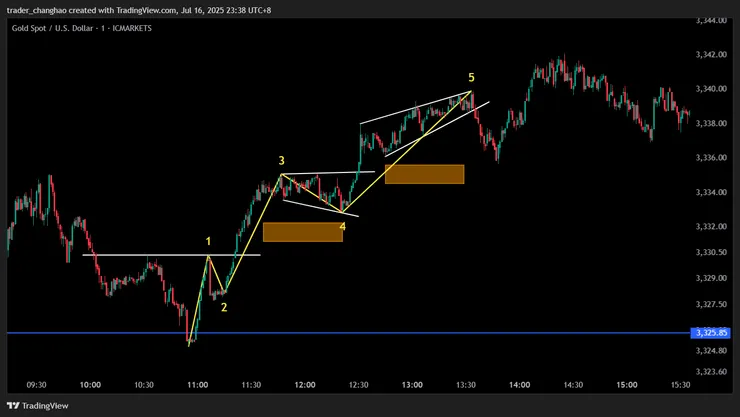This screenshot has width=740, height=417.
Task: Click the 11:00 time axis label
Action: (198, 385)
